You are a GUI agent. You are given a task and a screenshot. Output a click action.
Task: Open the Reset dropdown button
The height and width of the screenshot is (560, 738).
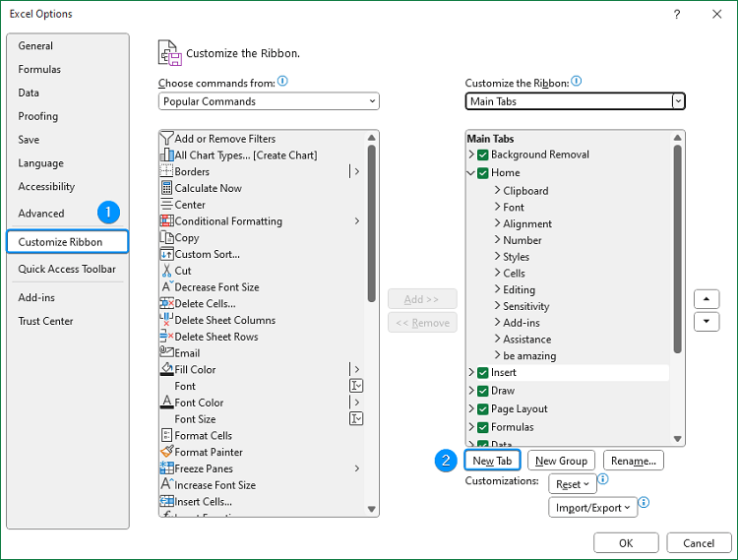coord(573,484)
